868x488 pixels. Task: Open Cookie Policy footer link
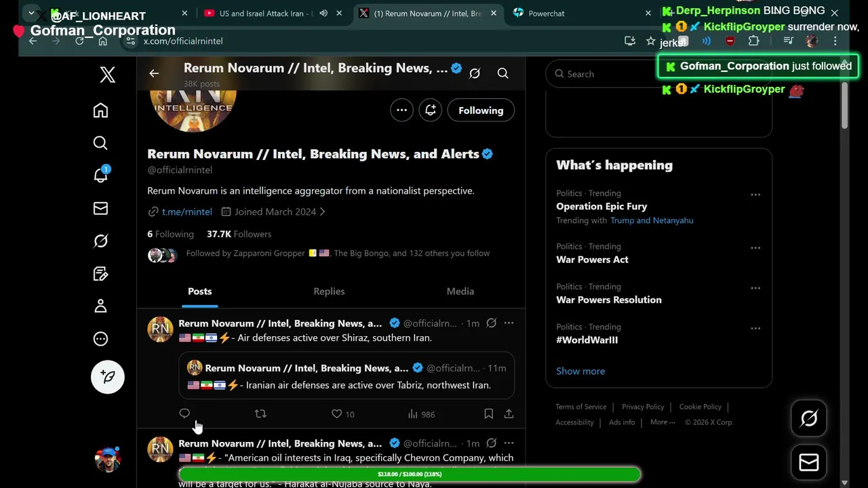pyautogui.click(x=701, y=407)
